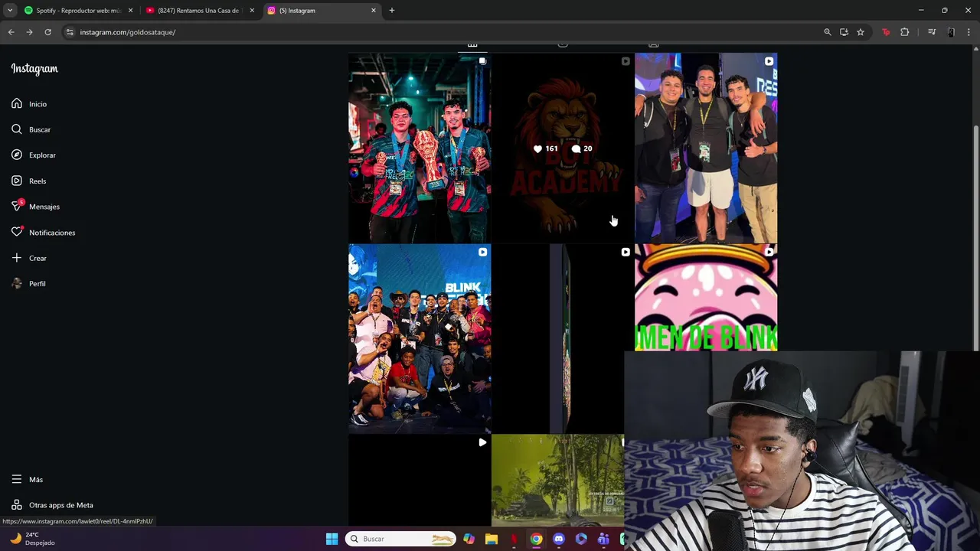Open the media control music icon
Screen dimensions: 980x551
click(932, 32)
